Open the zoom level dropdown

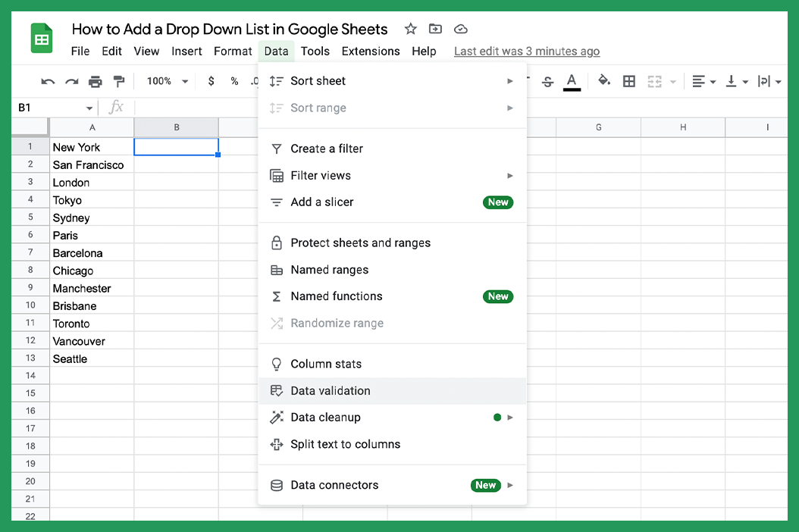(x=165, y=81)
